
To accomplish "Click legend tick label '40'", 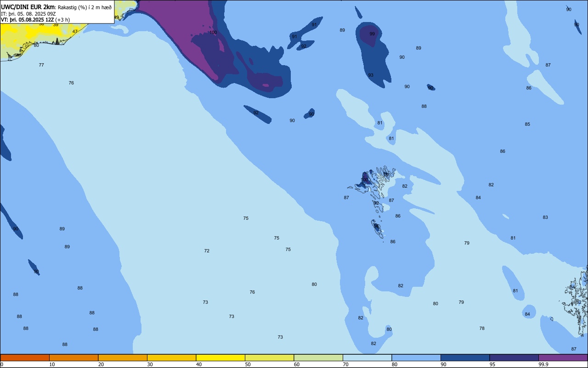I will point(199,364).
